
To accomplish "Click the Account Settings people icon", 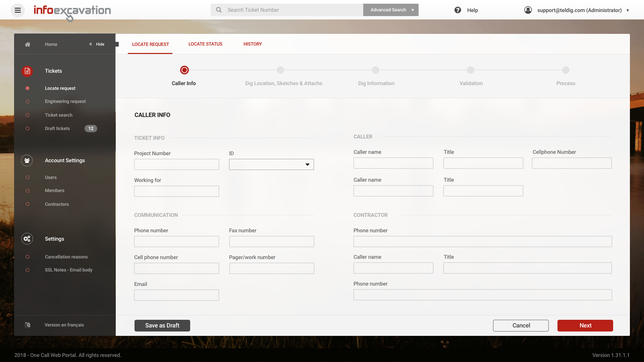I will 27,161.
